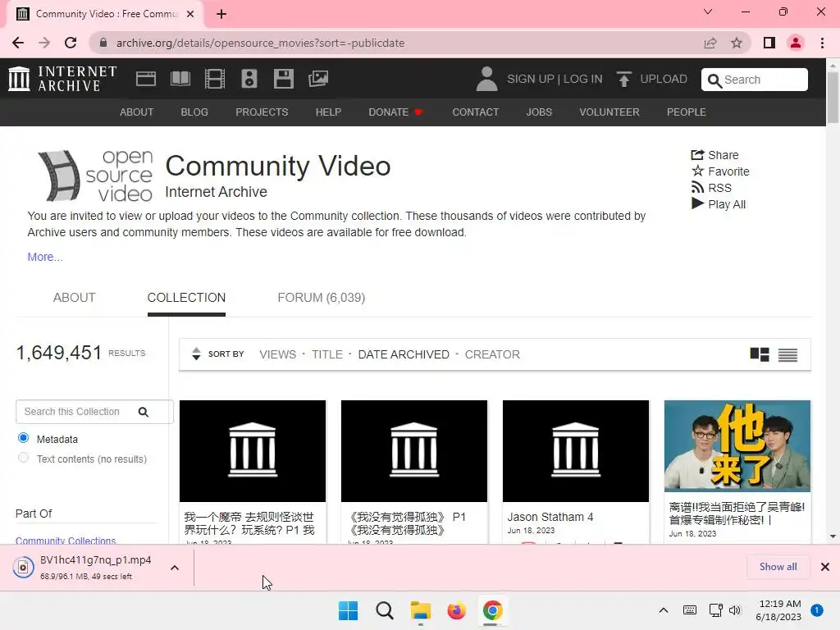Click the magnifier icon in Search box

coord(714,80)
